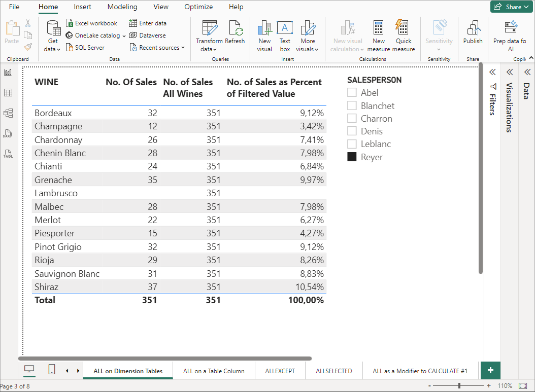Switch to the Modeling ribbon tab
Screen dimensions: 535x392
click(x=122, y=7)
